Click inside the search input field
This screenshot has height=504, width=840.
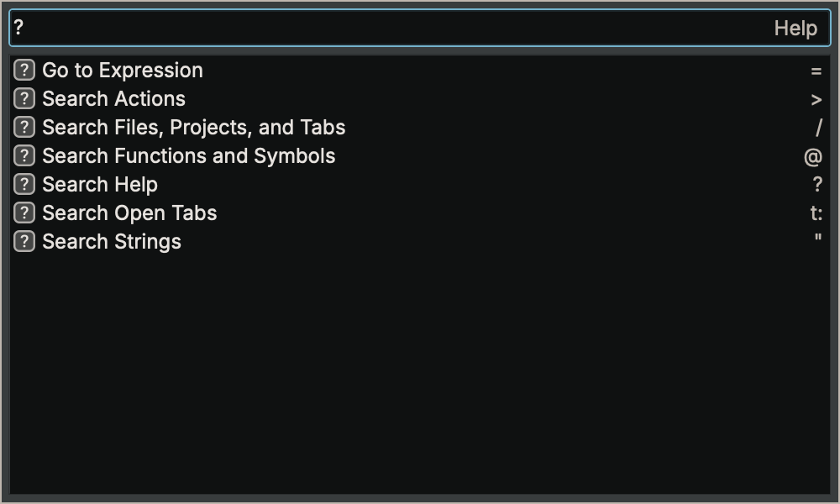pyautogui.click(x=336, y=28)
